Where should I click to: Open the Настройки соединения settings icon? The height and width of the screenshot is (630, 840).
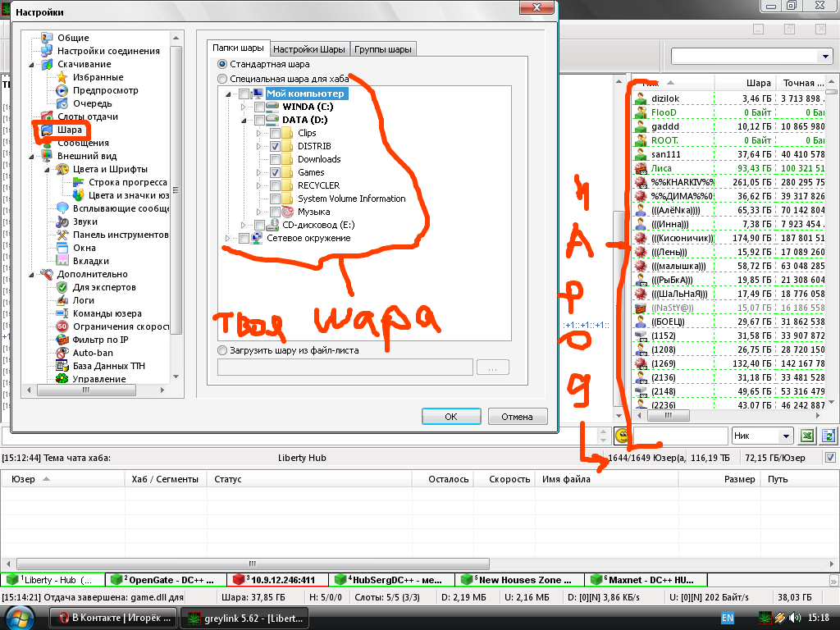47,50
